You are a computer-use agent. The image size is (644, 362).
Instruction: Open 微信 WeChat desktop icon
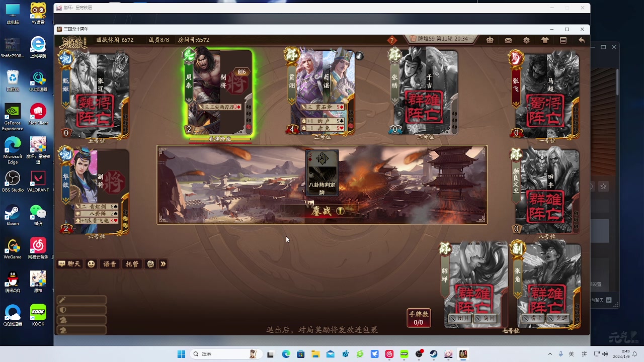click(x=38, y=215)
